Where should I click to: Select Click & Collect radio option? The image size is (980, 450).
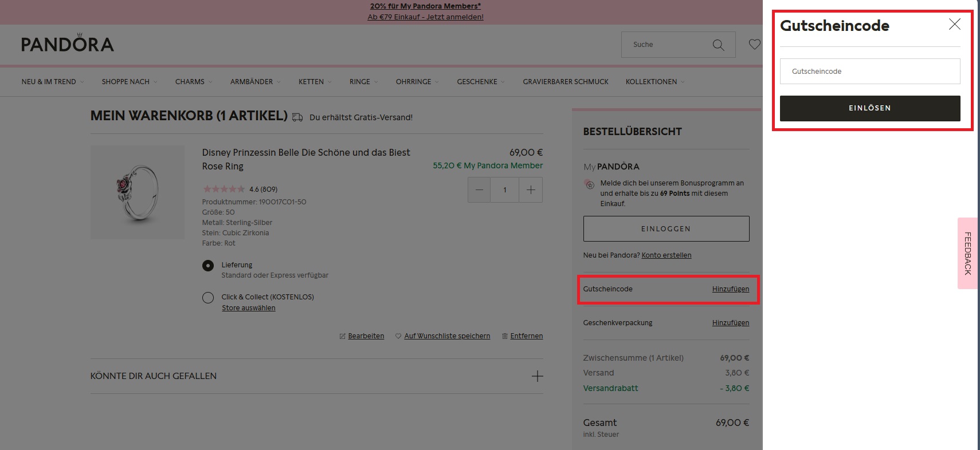pyautogui.click(x=208, y=298)
